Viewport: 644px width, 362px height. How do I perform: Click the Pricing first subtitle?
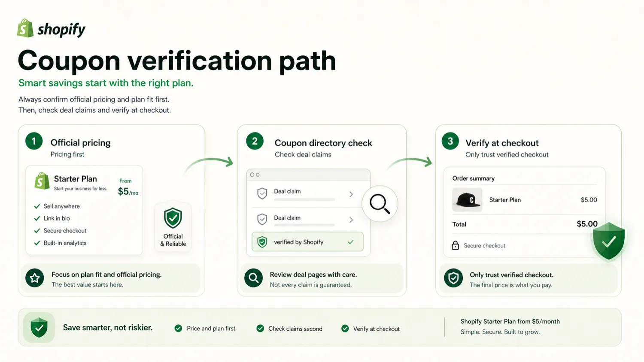[x=67, y=154]
